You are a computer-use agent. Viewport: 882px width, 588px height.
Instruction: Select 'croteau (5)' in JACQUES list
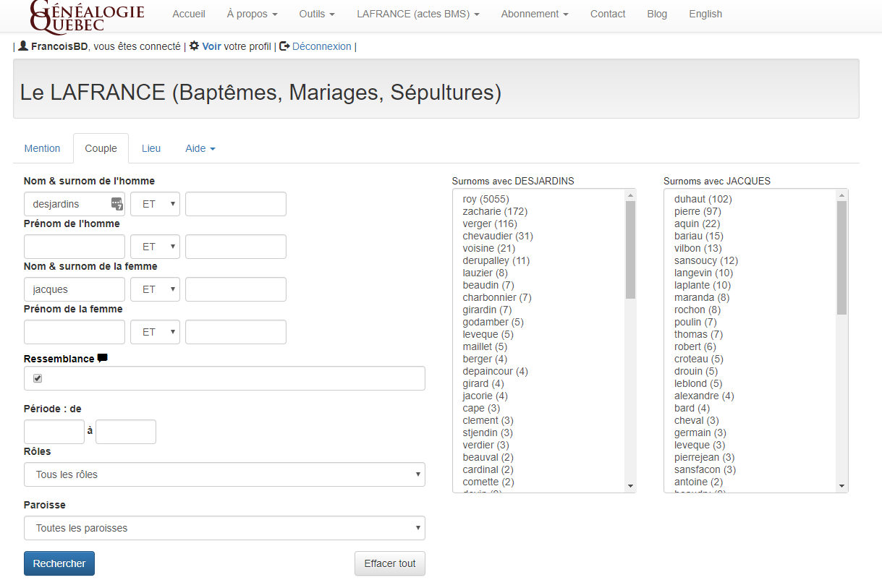(x=699, y=359)
